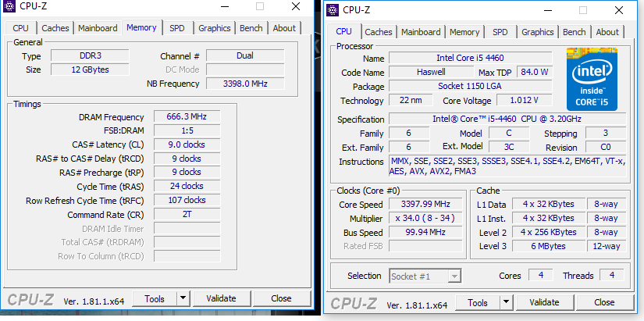Click the Stepping 3 value
The width and height of the screenshot is (644, 321).
(x=606, y=134)
